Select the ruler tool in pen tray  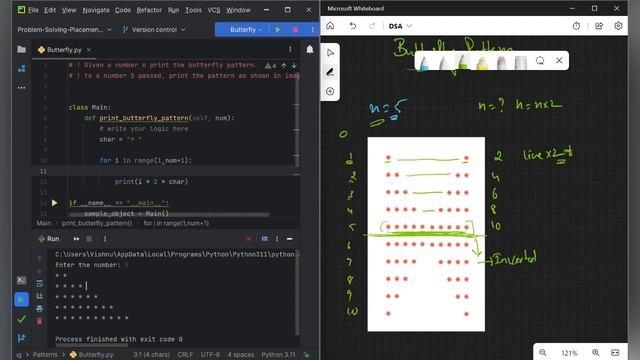click(520, 62)
